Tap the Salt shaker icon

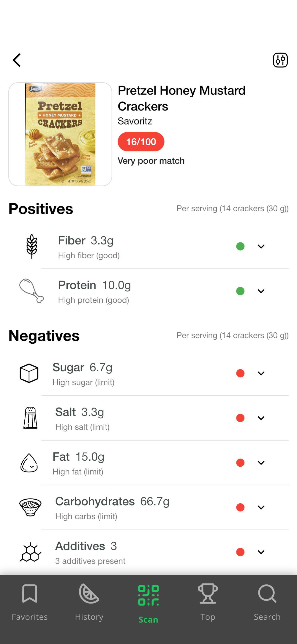[30, 418]
